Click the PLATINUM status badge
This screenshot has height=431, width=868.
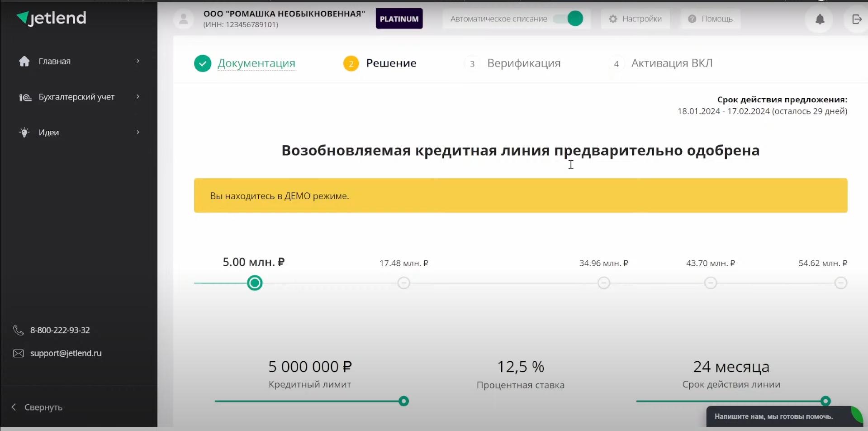(399, 19)
